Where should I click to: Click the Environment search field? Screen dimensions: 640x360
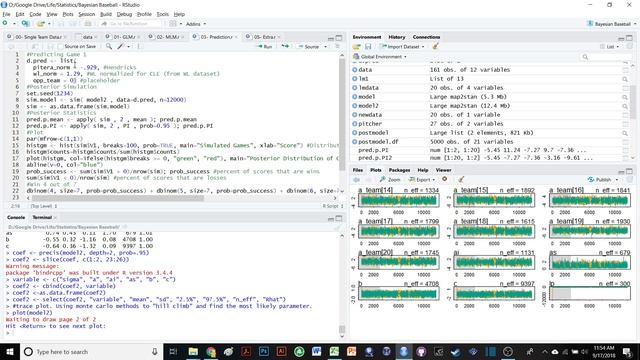pyautogui.click(x=606, y=57)
